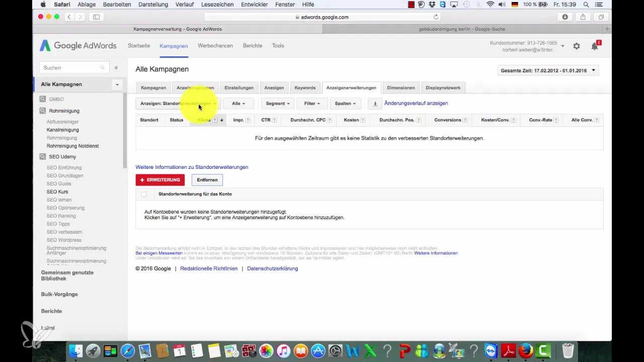Open the Gesamte Zeit date range picker
Screen dimensions: 644x362
(548, 71)
